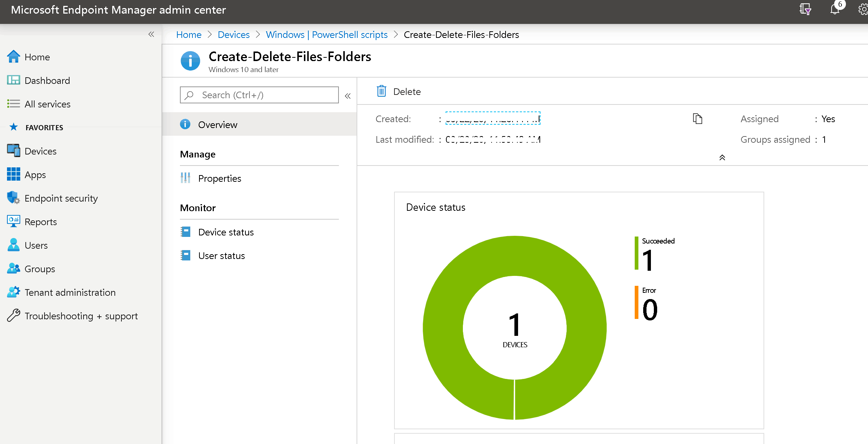Click the Groups assigned value 1
868x444 pixels.
(x=824, y=139)
